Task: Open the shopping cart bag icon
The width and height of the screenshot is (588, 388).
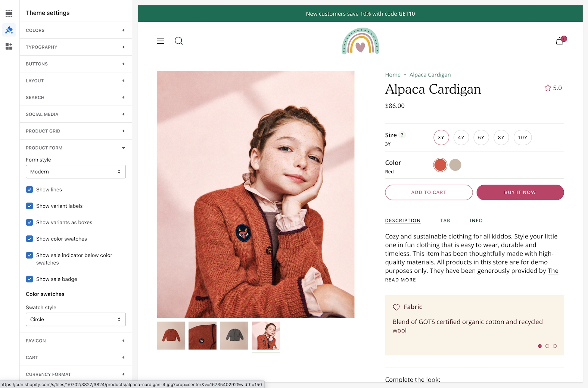Action: pos(560,41)
